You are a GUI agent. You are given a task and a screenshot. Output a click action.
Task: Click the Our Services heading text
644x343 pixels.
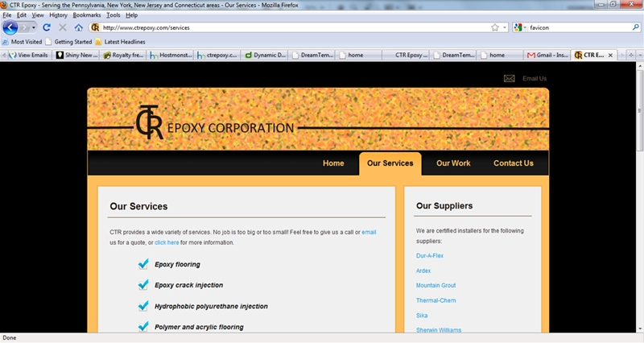(138, 206)
